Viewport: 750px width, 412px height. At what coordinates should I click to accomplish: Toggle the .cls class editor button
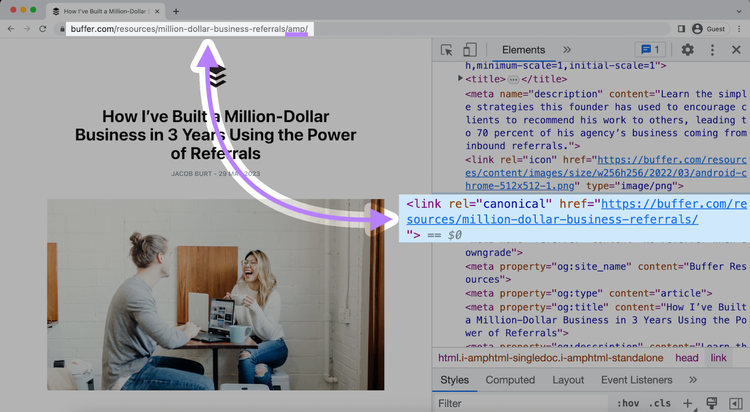661,403
